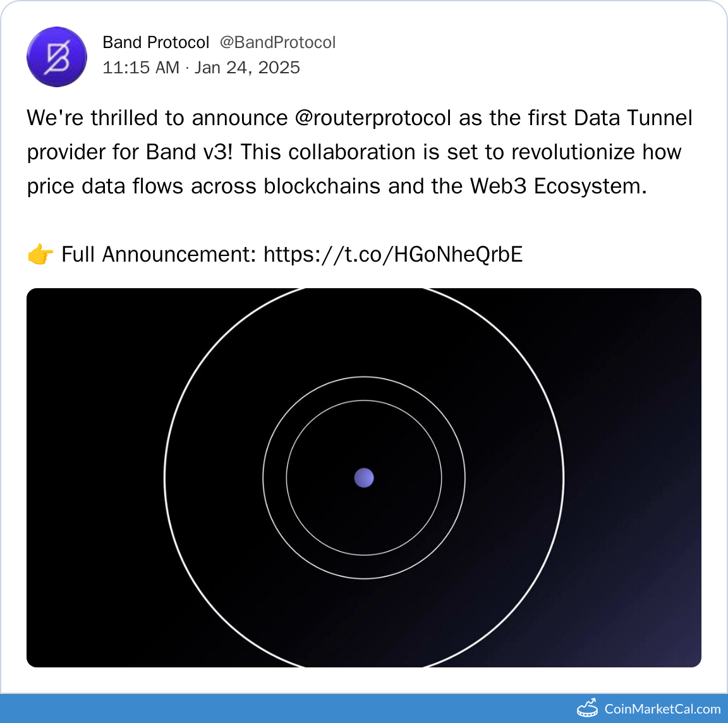Click the Band Protocol profile avatar
Viewport: 728px width, 723px height.
click(57, 57)
